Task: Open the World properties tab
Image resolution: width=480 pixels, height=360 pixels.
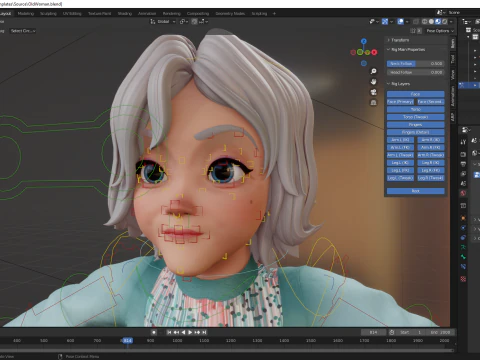Action: (463, 193)
